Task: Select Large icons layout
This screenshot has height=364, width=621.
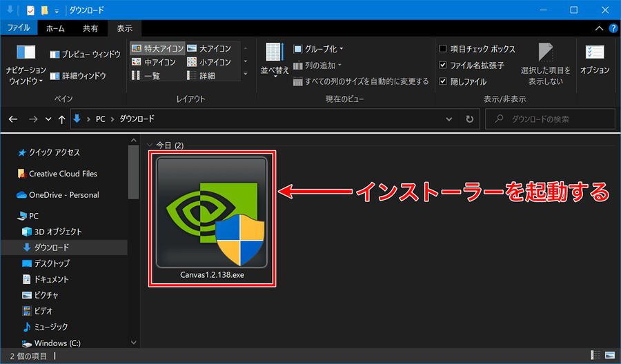Action: 209,48
